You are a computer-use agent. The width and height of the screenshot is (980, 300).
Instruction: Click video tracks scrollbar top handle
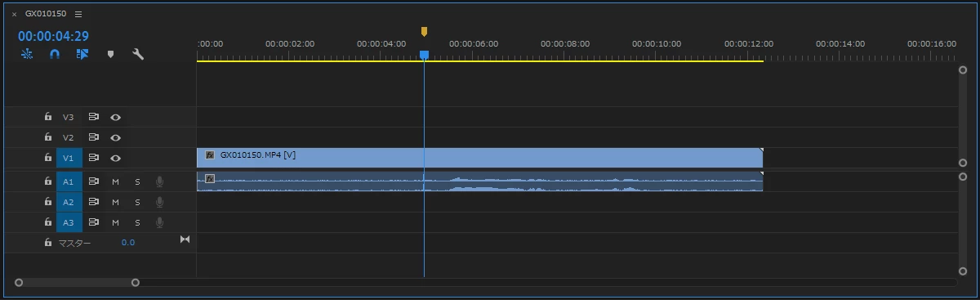pyautogui.click(x=963, y=70)
